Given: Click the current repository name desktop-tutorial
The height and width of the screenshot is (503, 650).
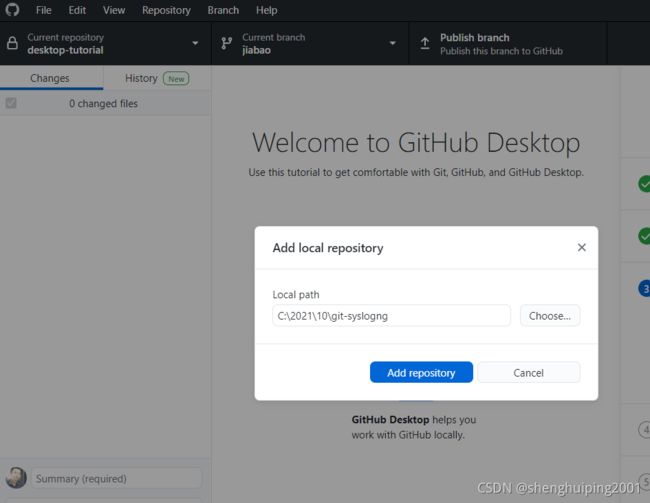Looking at the screenshot, I should [x=65, y=50].
